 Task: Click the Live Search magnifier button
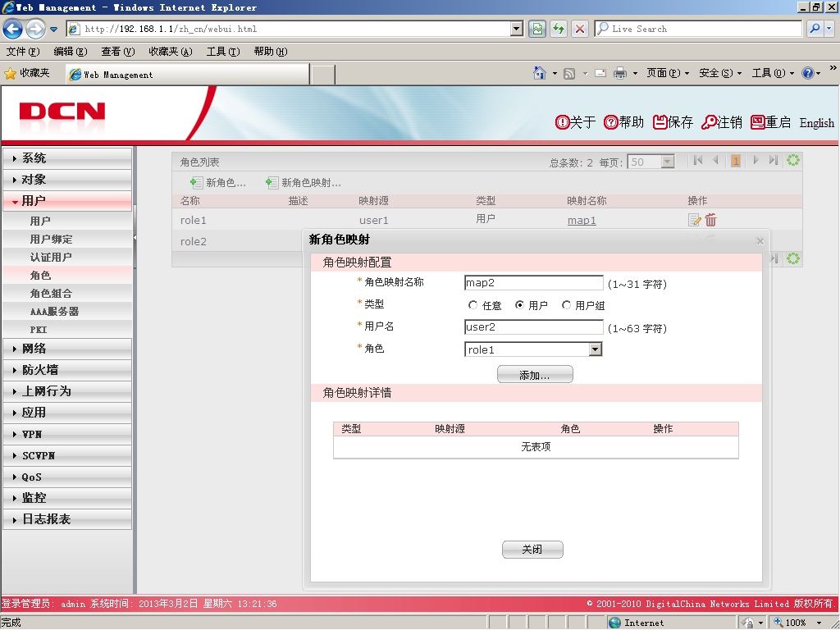tap(815, 29)
